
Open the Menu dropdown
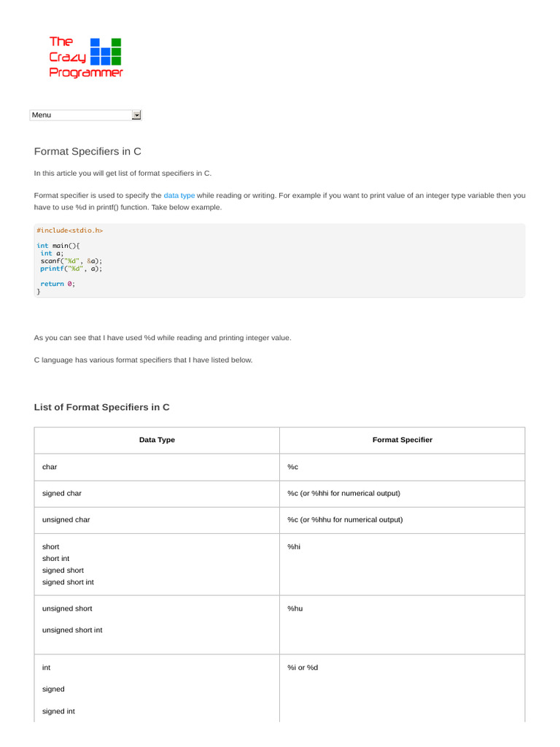pyautogui.click(x=80, y=115)
